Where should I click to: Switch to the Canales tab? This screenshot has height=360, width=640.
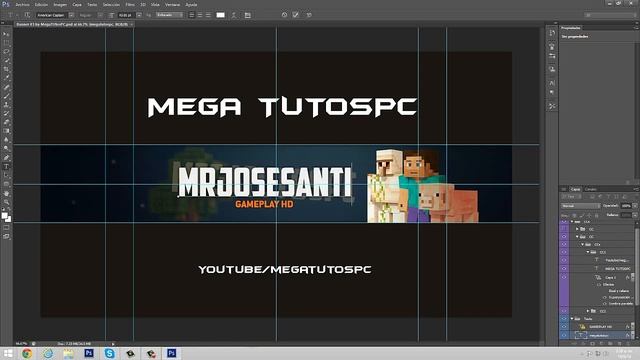coord(591,189)
